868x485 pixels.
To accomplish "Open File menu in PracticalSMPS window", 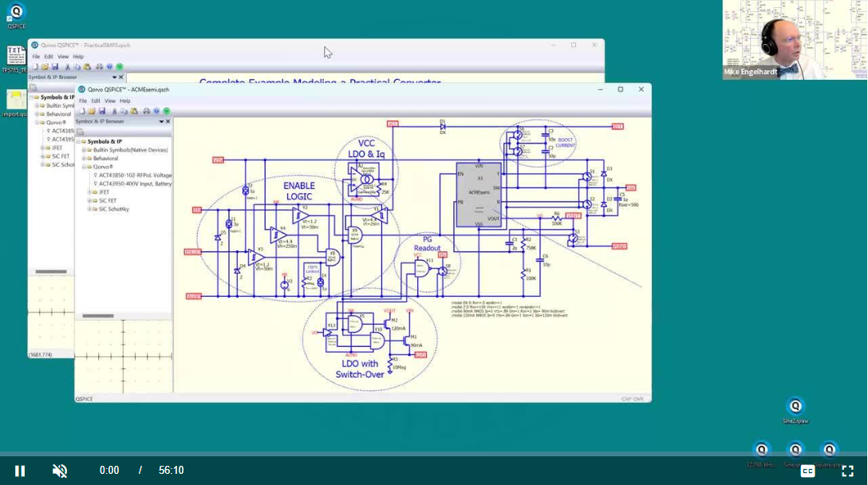I will pos(36,57).
